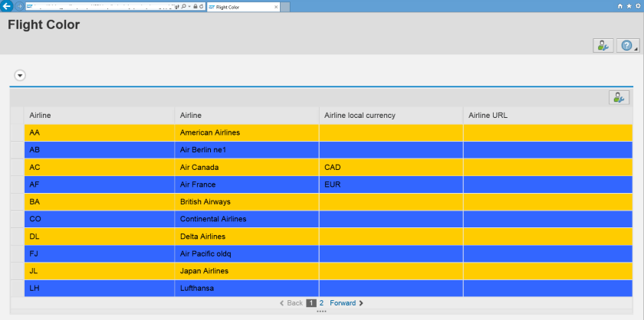
Task: Click the FJ airline code cell
Action: click(100, 254)
